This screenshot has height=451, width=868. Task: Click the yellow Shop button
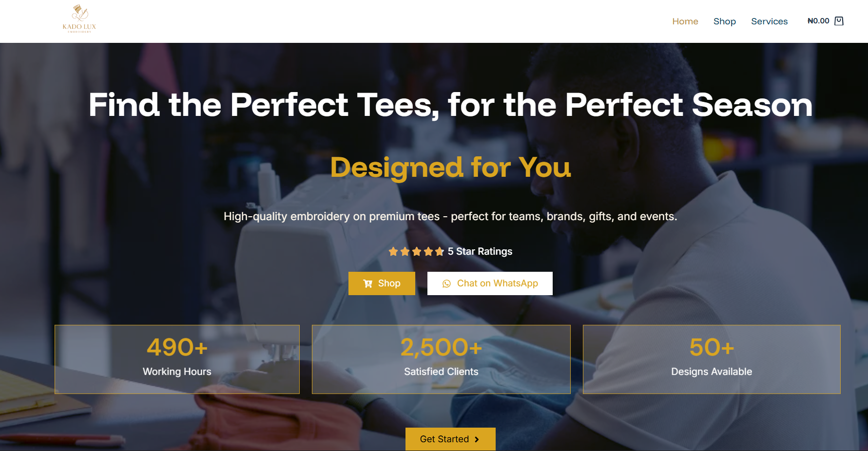click(x=382, y=283)
